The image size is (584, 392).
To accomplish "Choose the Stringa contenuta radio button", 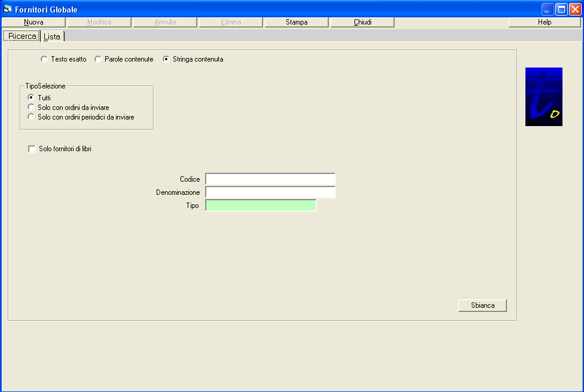I will [x=166, y=59].
